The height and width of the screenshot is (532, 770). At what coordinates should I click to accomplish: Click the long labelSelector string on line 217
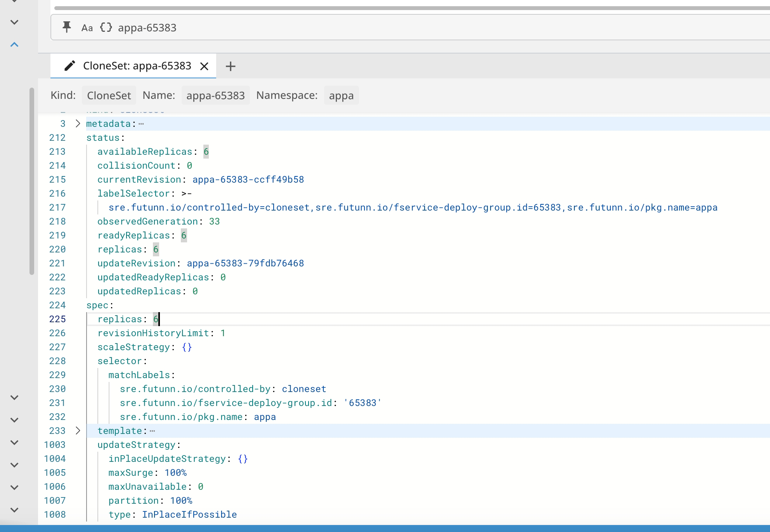413,207
